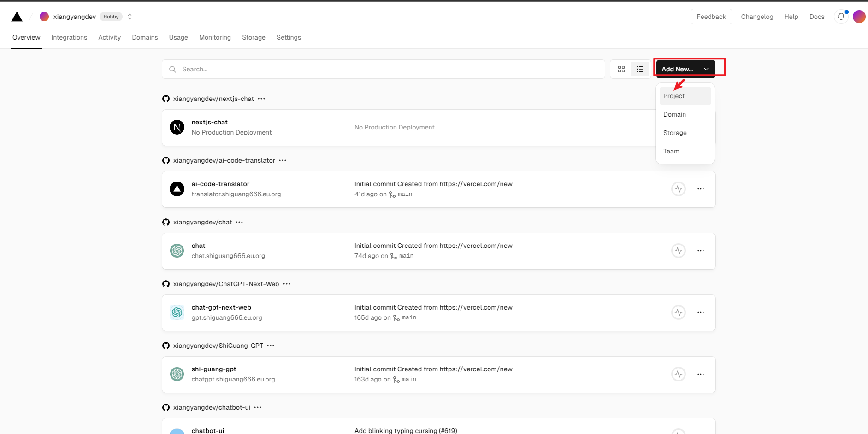The height and width of the screenshot is (434, 868).
Task: Open options for xiangyangdev/chatbot-ui repo
Action: 258,407
